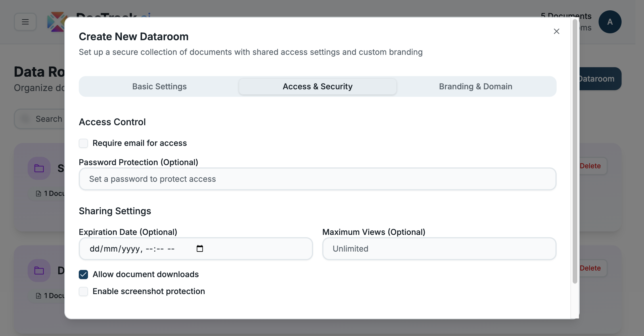Image resolution: width=644 pixels, height=336 pixels.
Task: Click the '5 Documents' header text
Action: 566,16
